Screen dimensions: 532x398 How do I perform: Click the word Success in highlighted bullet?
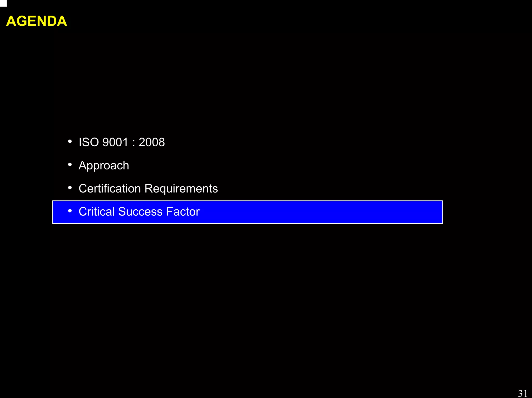click(x=140, y=212)
